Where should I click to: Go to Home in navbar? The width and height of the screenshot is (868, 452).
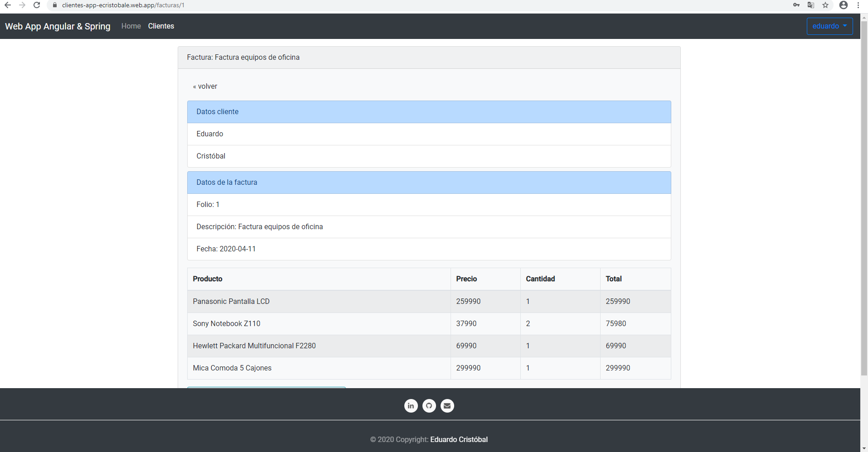[x=131, y=26]
